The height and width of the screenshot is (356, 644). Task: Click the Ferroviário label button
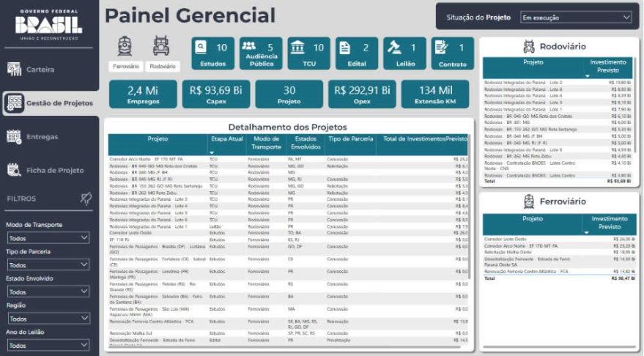pyautogui.click(x=126, y=66)
